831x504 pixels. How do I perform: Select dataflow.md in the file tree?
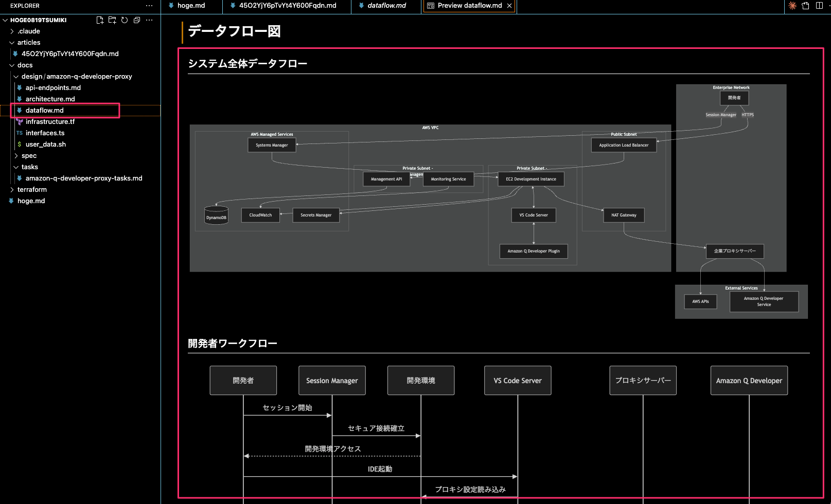pos(45,111)
